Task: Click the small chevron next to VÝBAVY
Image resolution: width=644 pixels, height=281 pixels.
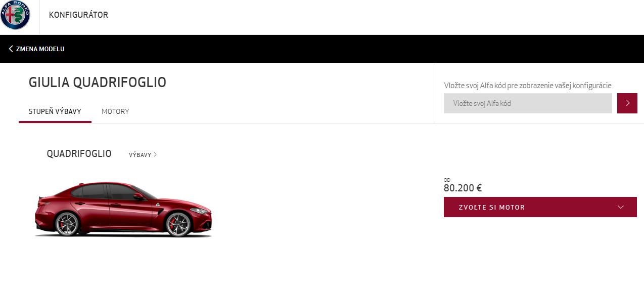Action: click(155, 155)
